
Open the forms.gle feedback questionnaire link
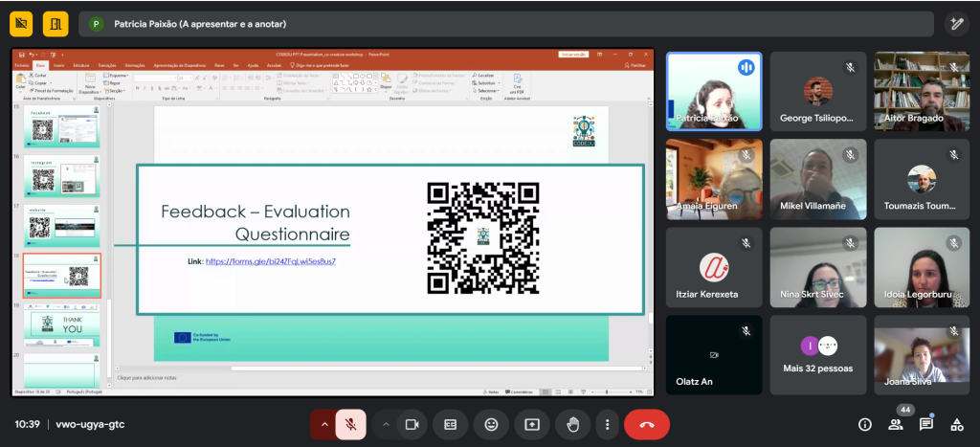click(271, 261)
